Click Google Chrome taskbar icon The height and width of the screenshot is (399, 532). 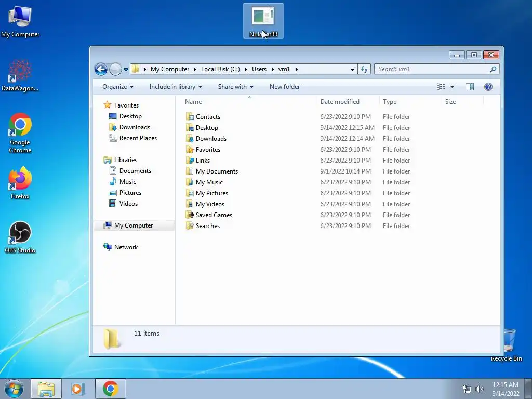click(x=110, y=389)
